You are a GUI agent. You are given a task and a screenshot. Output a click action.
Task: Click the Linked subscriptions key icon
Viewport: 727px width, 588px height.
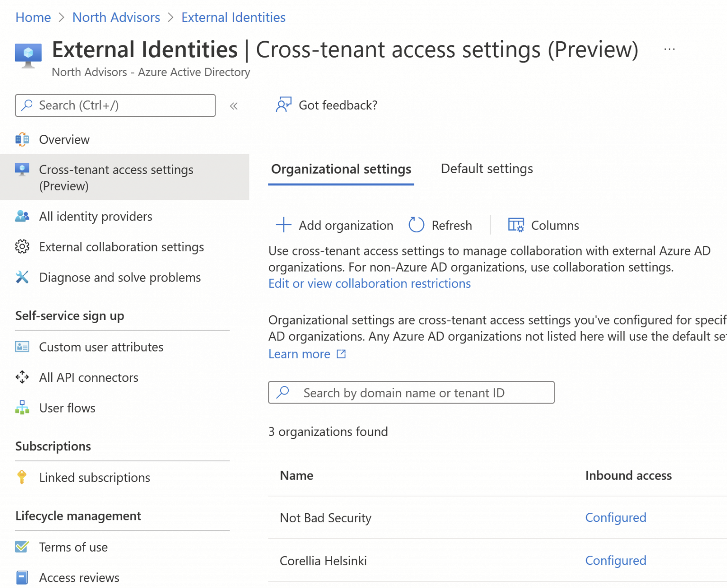[22, 477]
